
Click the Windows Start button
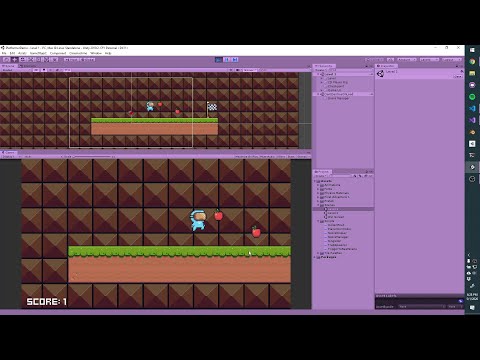(472, 50)
